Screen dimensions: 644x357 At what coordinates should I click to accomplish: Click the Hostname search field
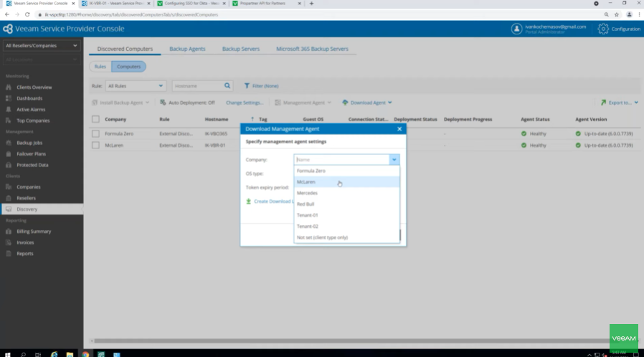pos(198,86)
